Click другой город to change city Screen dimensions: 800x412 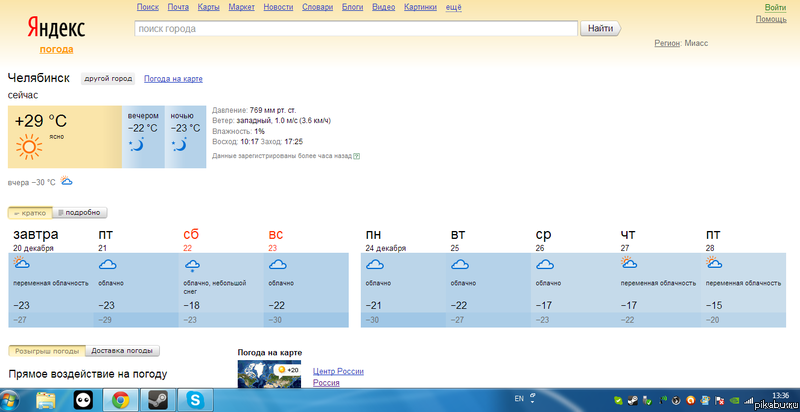click(x=108, y=78)
